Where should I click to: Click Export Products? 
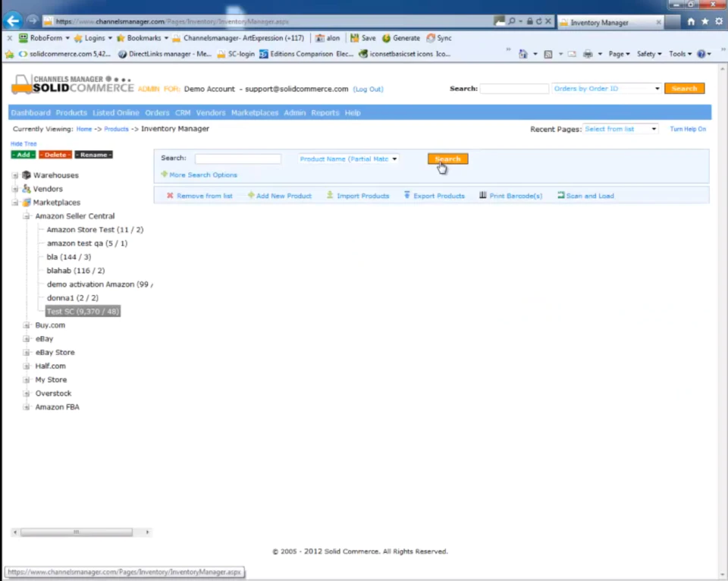(434, 196)
